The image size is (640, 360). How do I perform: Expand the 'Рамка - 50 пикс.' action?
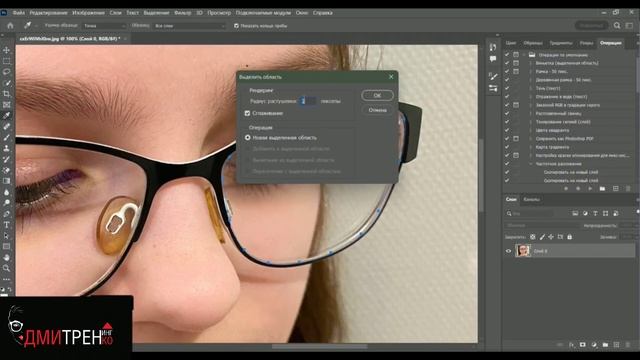pyautogui.click(x=531, y=71)
